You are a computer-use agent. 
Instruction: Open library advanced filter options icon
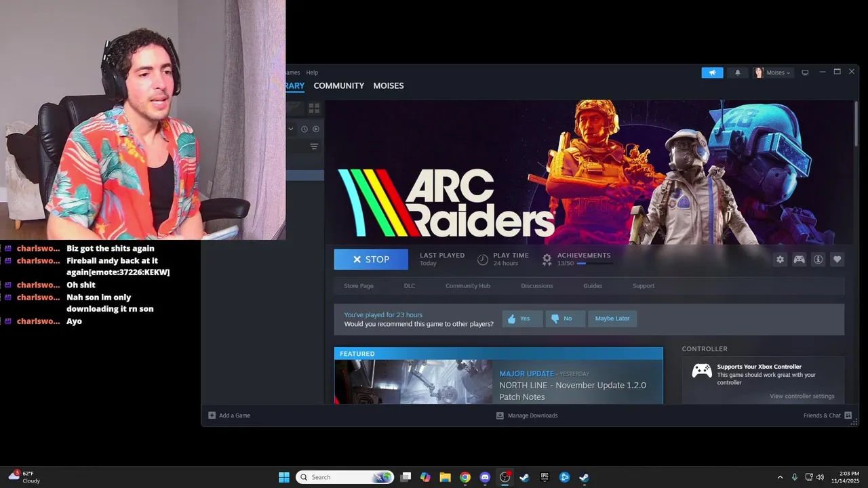[x=314, y=146]
